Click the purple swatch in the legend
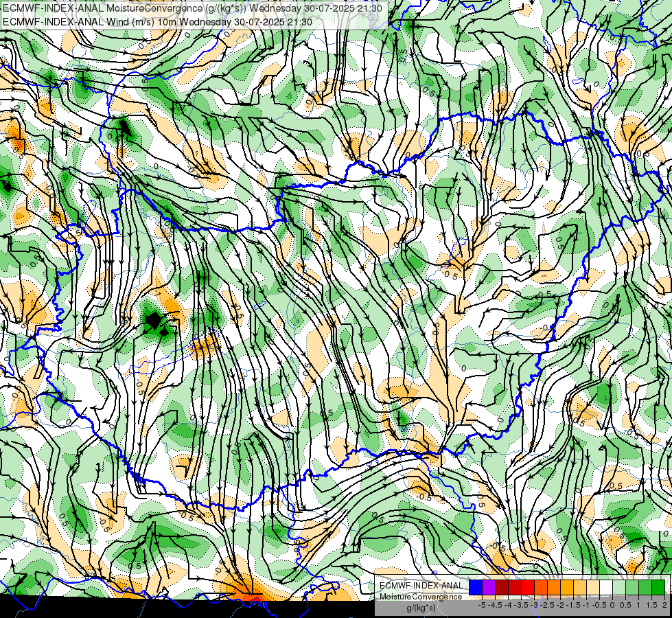 489,587
